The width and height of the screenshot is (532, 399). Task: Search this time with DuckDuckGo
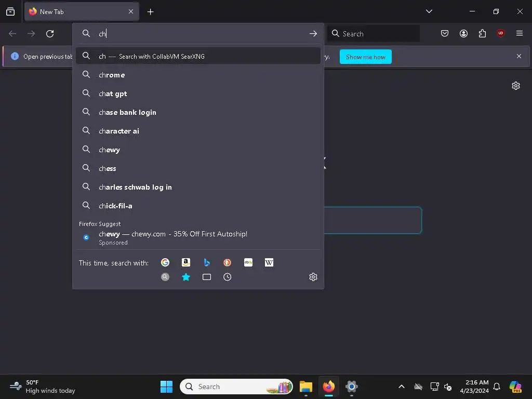(x=228, y=262)
